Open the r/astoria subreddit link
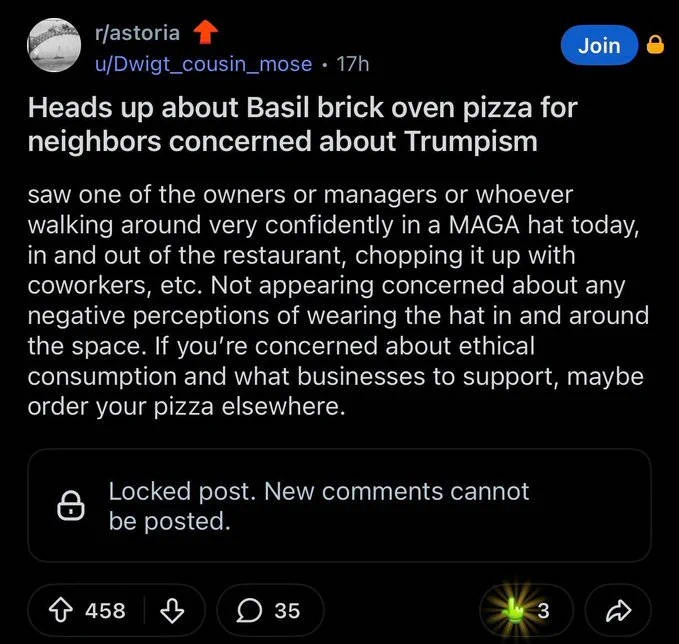 click(137, 33)
